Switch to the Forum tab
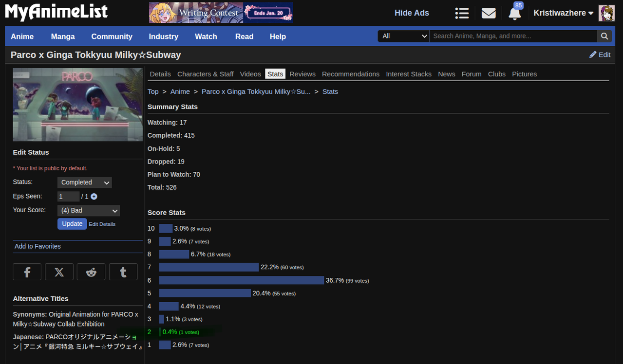The height and width of the screenshot is (364, 623). tap(472, 74)
